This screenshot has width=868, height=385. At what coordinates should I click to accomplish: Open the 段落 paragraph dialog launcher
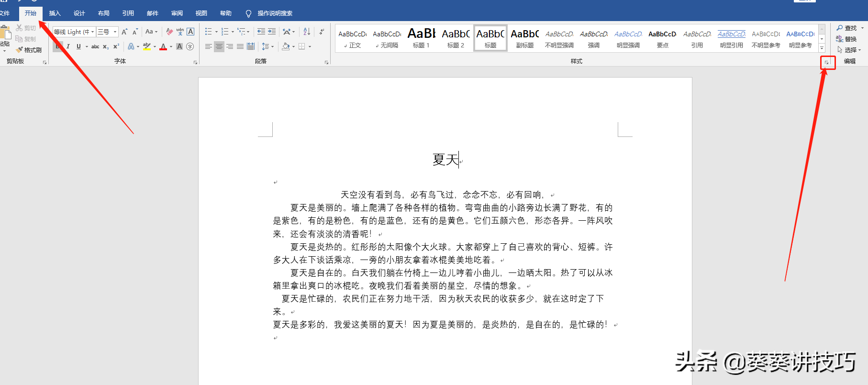(326, 62)
